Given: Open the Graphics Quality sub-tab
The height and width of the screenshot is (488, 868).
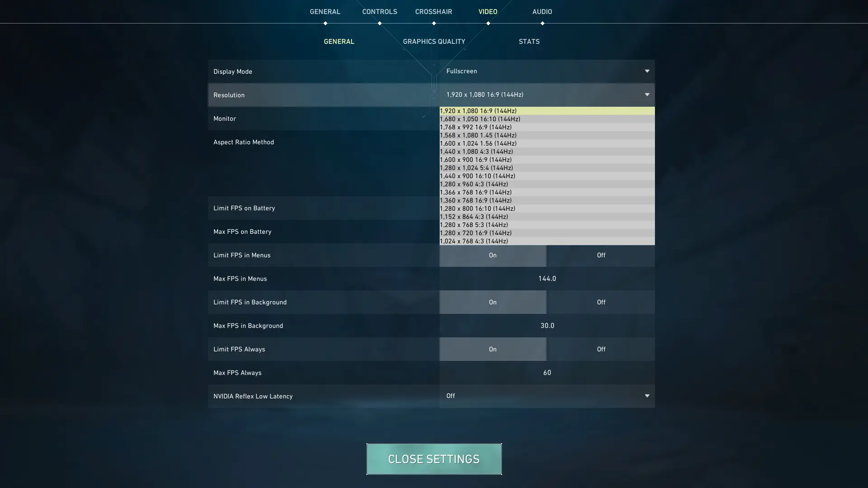Looking at the screenshot, I should tap(434, 42).
